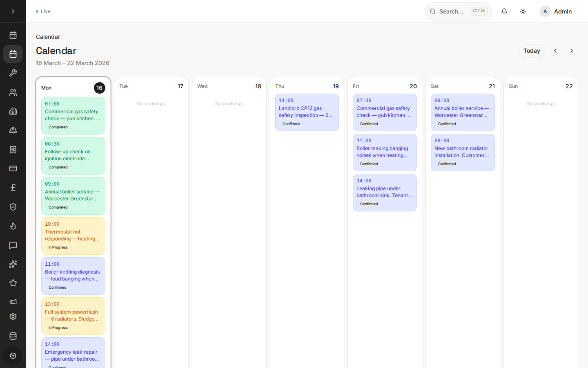Select the pound sterling finance icon
The height and width of the screenshot is (368, 588).
[x=13, y=187]
